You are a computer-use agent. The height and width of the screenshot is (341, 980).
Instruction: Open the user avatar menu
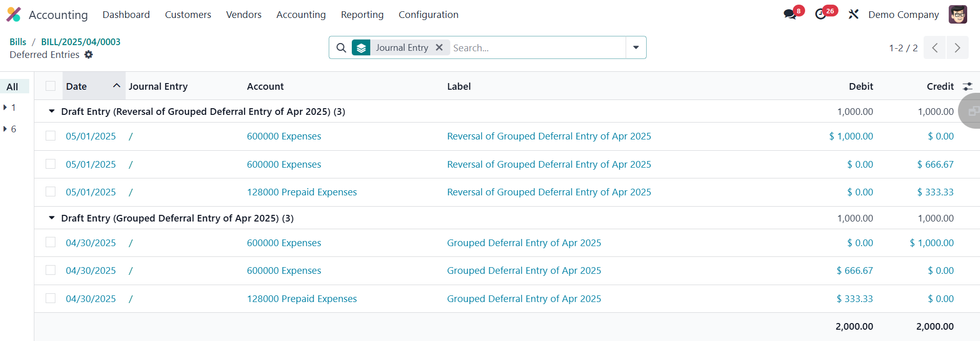[x=957, y=14]
